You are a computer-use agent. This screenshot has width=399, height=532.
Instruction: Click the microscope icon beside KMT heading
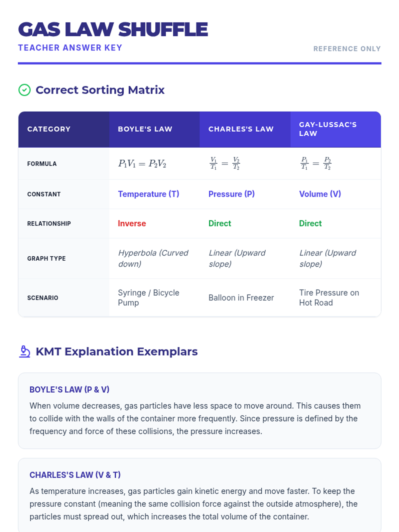pyautogui.click(x=25, y=351)
